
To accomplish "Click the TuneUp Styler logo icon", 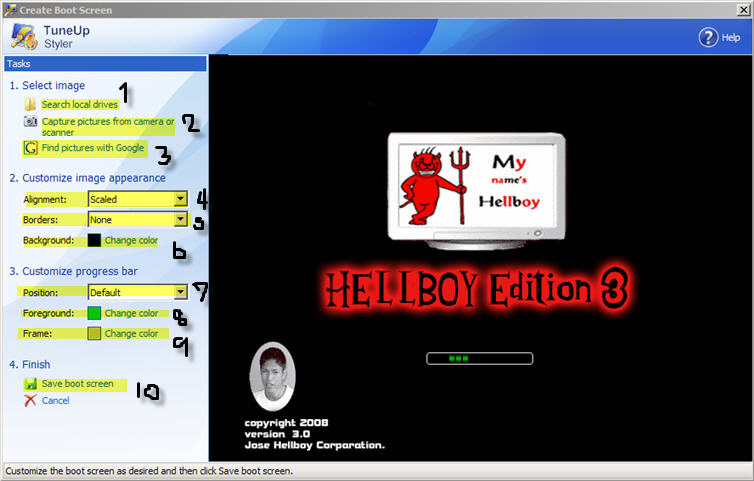I will 24,37.
